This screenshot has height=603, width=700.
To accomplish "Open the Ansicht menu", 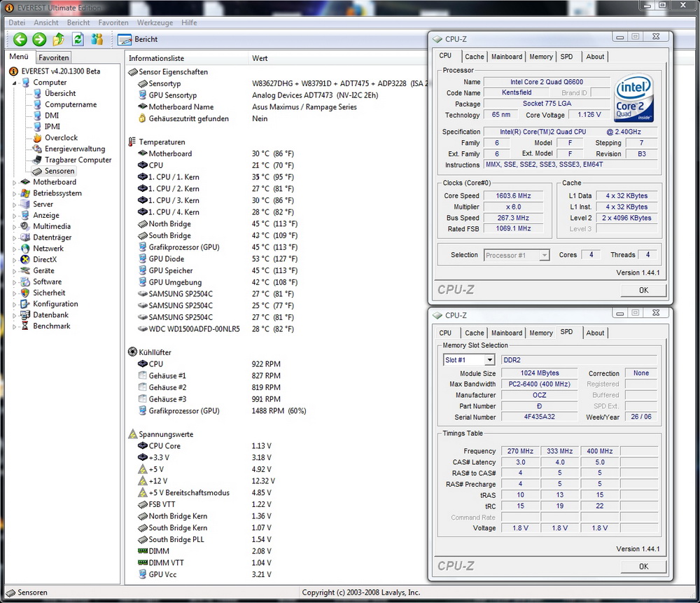I will pyautogui.click(x=46, y=22).
